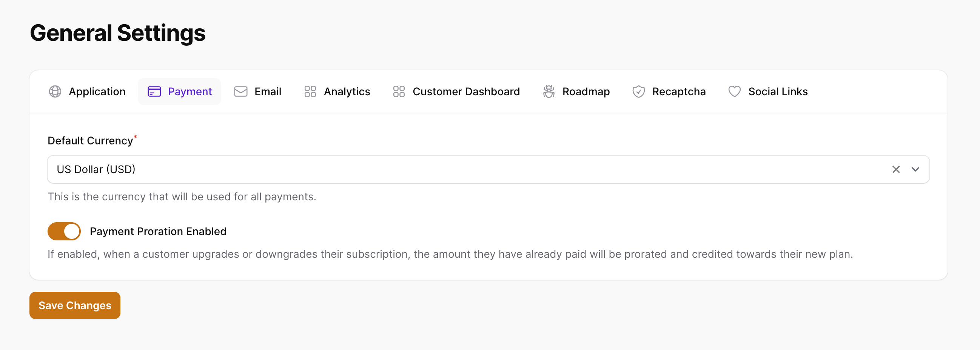Click the bug icon for Roadmap

[549, 92]
